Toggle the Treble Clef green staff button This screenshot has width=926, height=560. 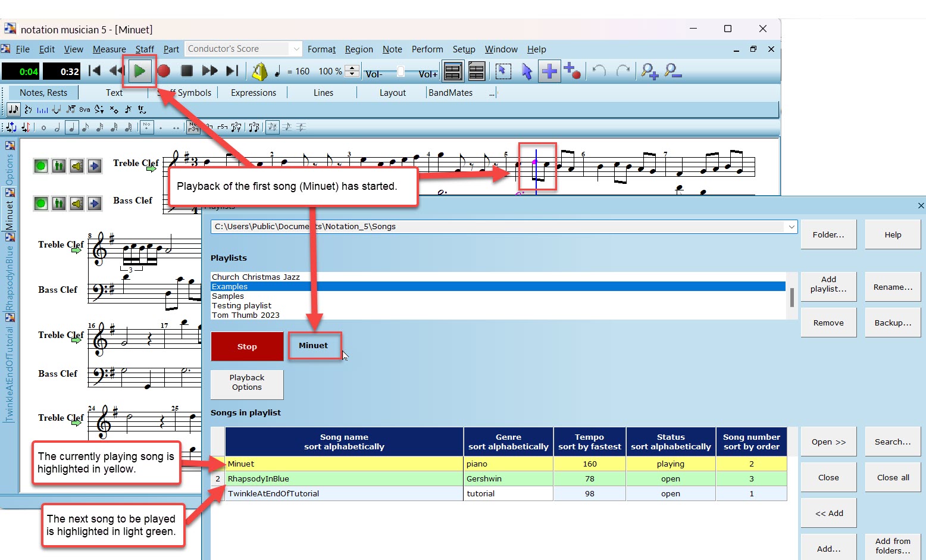click(41, 166)
